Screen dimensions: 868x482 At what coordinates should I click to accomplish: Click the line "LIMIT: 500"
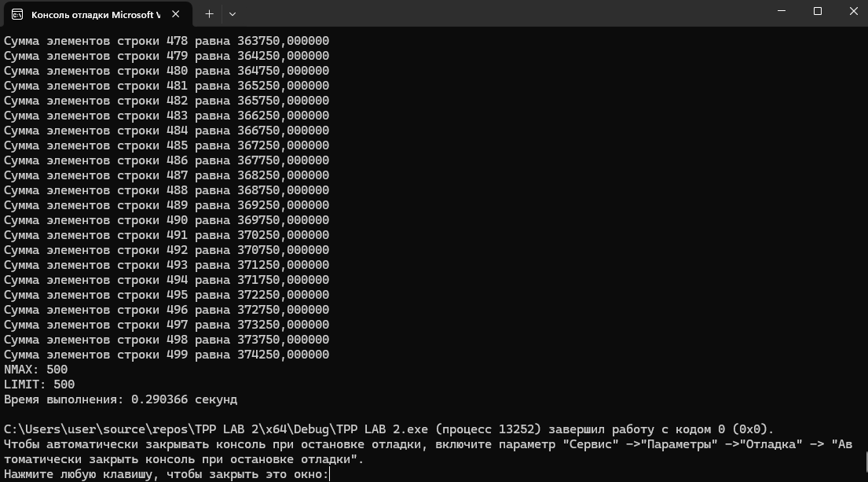(x=39, y=384)
